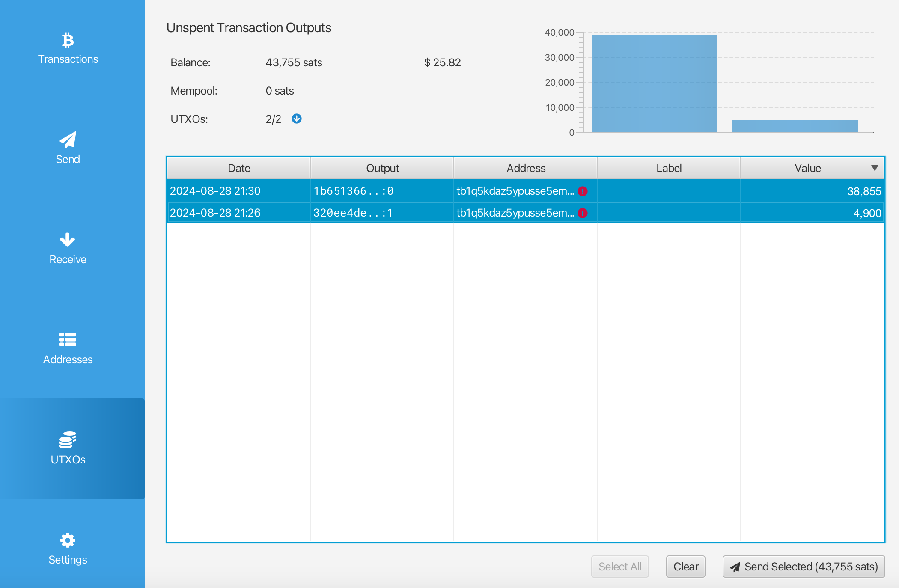This screenshot has width=899, height=588.
Task: Open Receive with the down arrow icon
Action: pyautogui.click(x=68, y=240)
